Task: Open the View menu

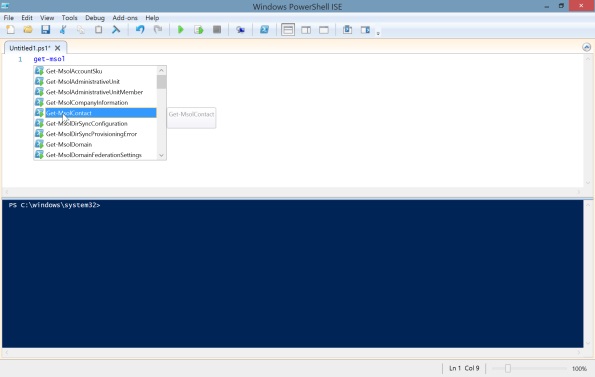Action: point(47,18)
